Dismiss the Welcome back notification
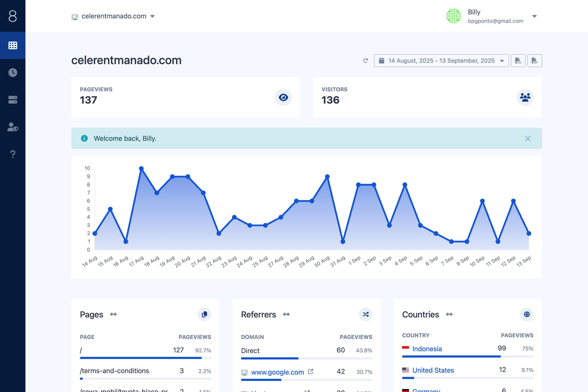This screenshot has height=392, width=588. pos(528,138)
